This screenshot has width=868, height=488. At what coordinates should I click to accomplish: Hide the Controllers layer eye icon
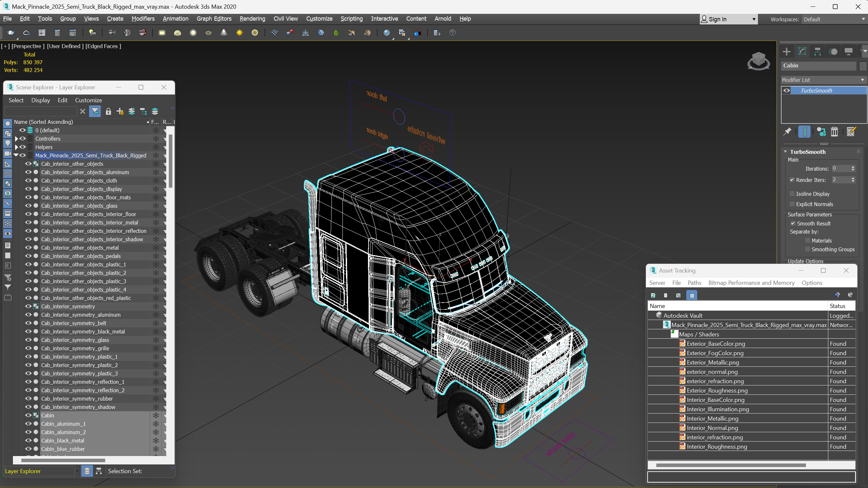pyautogui.click(x=23, y=139)
